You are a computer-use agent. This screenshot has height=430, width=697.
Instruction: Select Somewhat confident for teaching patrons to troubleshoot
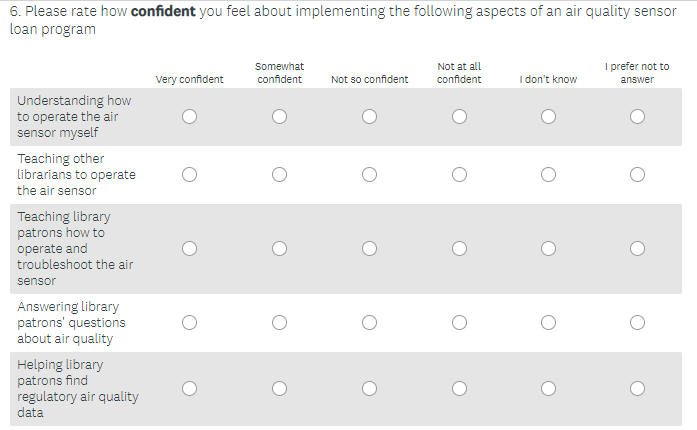click(x=279, y=248)
